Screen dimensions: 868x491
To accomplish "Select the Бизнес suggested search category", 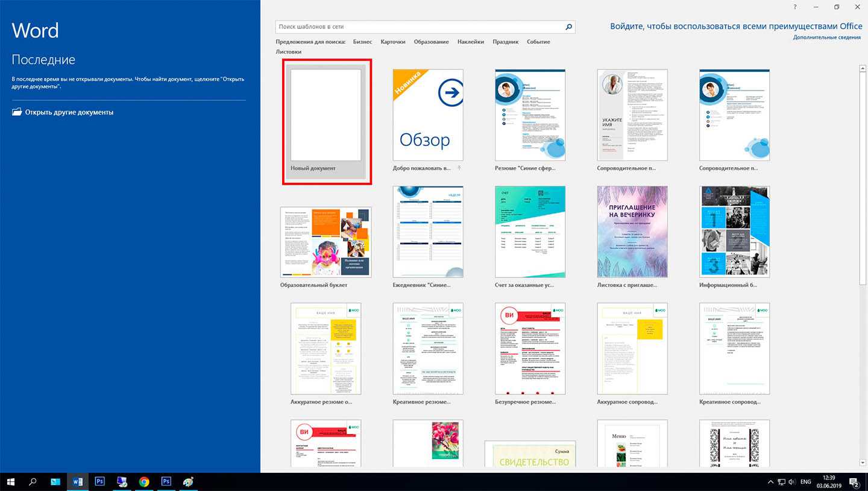I will (x=362, y=42).
